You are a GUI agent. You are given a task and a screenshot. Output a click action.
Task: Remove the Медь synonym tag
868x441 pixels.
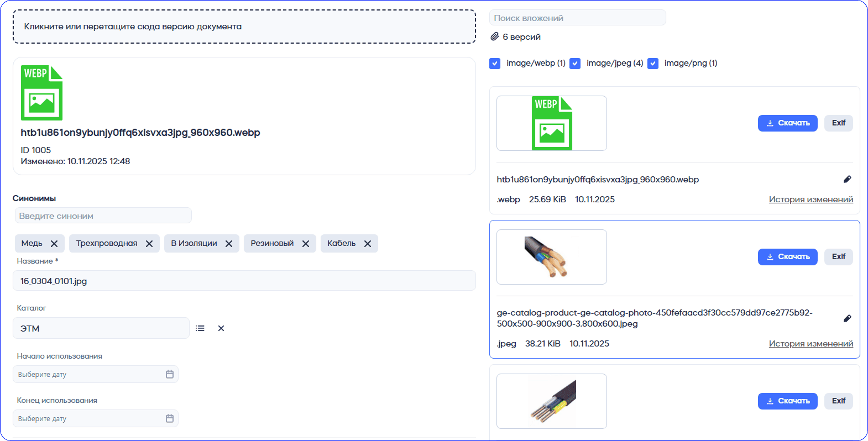[x=54, y=244]
